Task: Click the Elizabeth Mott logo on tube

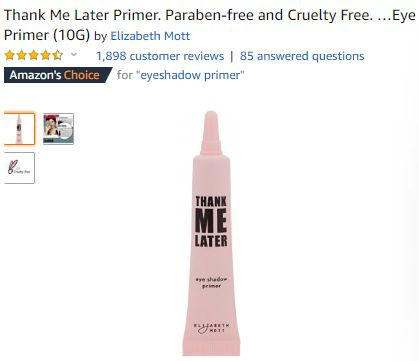Action: click(x=211, y=328)
